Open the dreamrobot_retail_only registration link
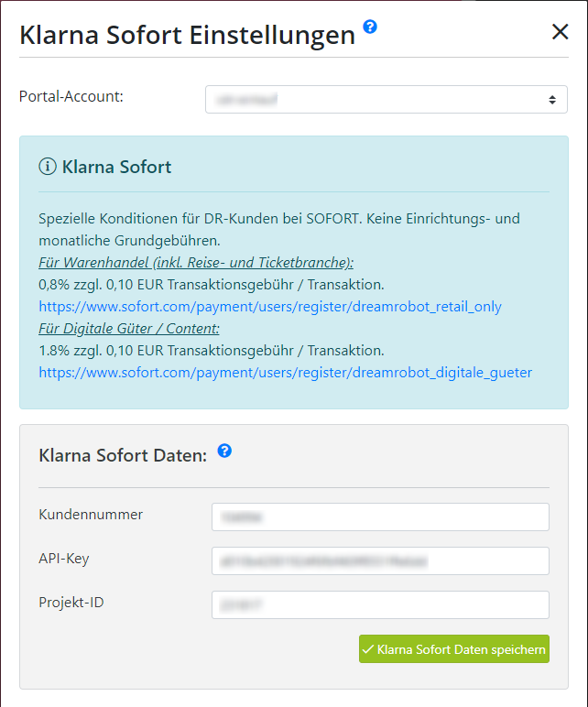This screenshot has height=707, width=588. coord(270,307)
